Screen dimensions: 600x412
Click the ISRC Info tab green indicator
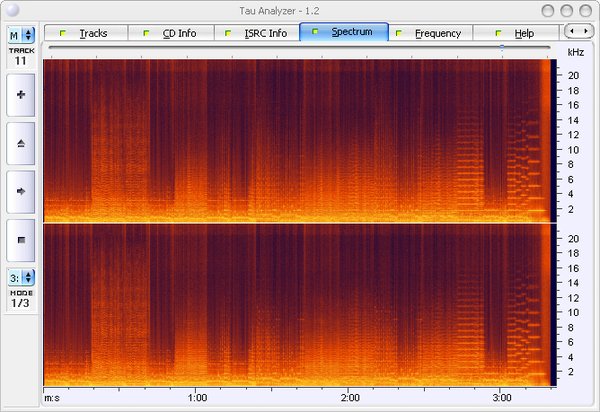point(228,33)
